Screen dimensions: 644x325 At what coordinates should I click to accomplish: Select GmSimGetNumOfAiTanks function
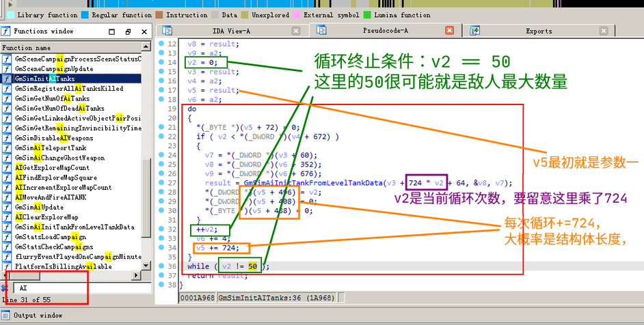coord(52,98)
